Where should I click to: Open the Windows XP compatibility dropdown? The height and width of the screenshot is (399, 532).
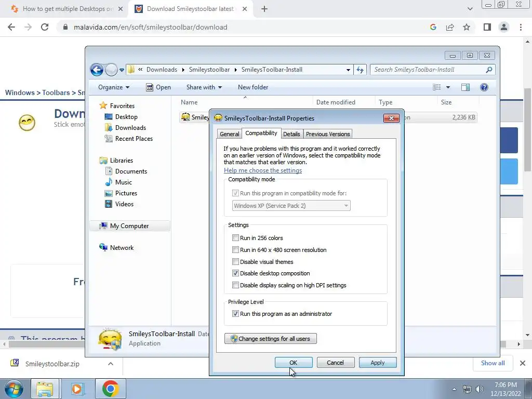[x=291, y=206]
